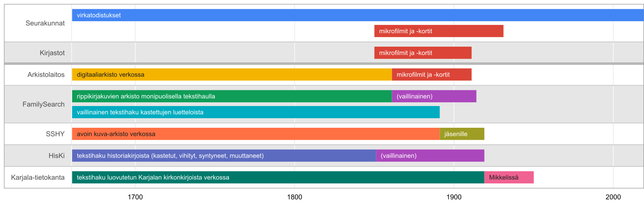This screenshot has height=208, width=644.
Task: Select the orange avoin kuva-arkisto verkossa bar
Action: point(256,134)
